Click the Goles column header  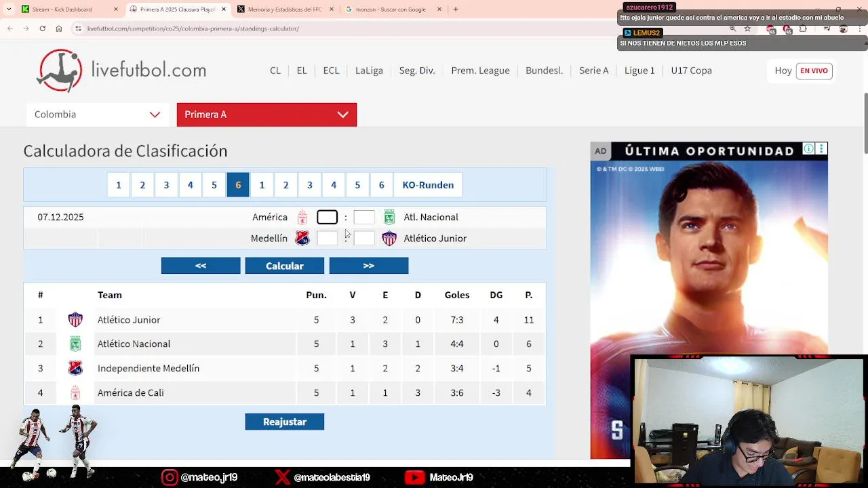tap(457, 296)
